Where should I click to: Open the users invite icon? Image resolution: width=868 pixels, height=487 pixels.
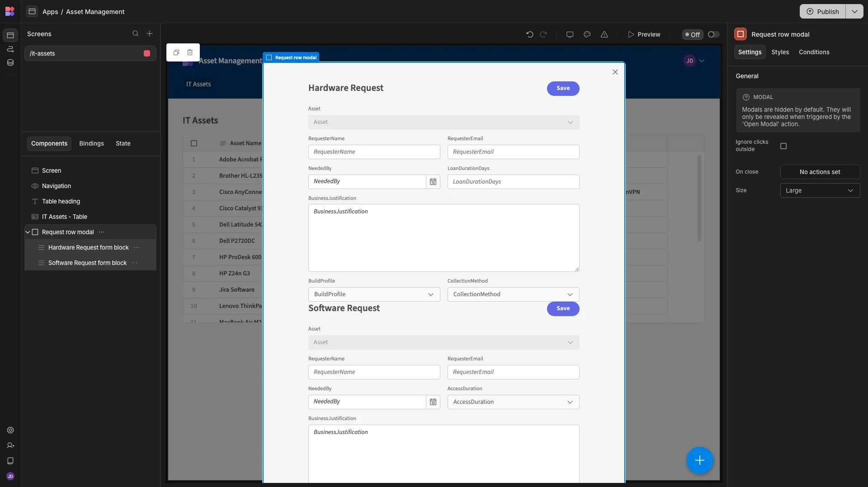[10, 445]
